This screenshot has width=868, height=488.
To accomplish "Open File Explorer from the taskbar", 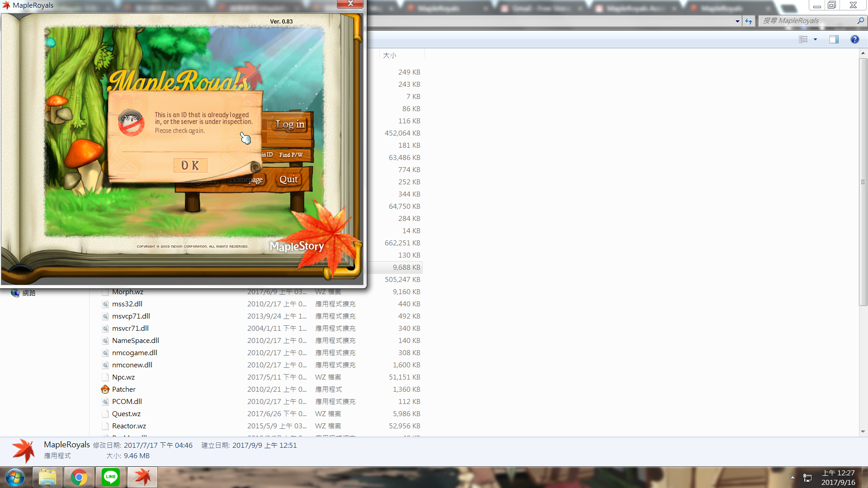I will (x=47, y=477).
